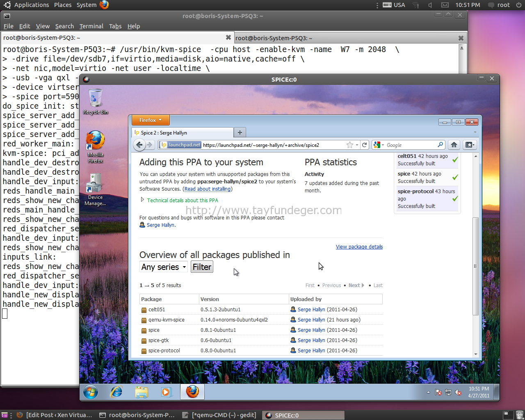Go forward with Firefox forward arrow
525x420 pixels.
click(x=150, y=145)
